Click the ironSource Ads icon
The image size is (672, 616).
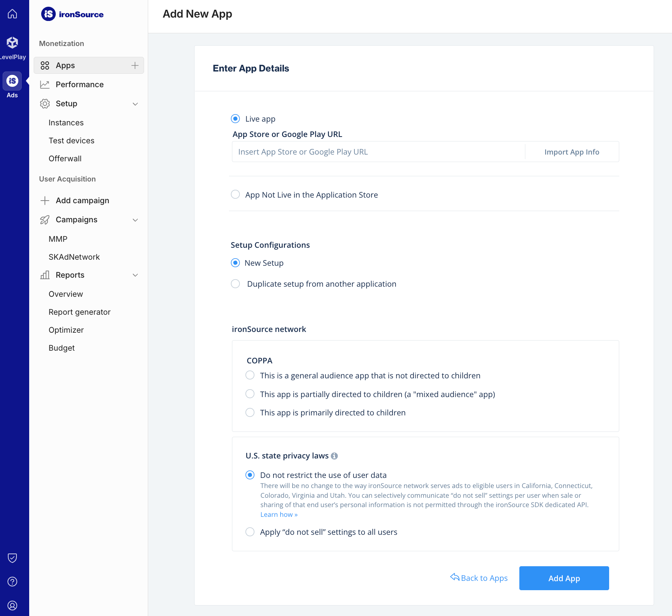pyautogui.click(x=12, y=81)
